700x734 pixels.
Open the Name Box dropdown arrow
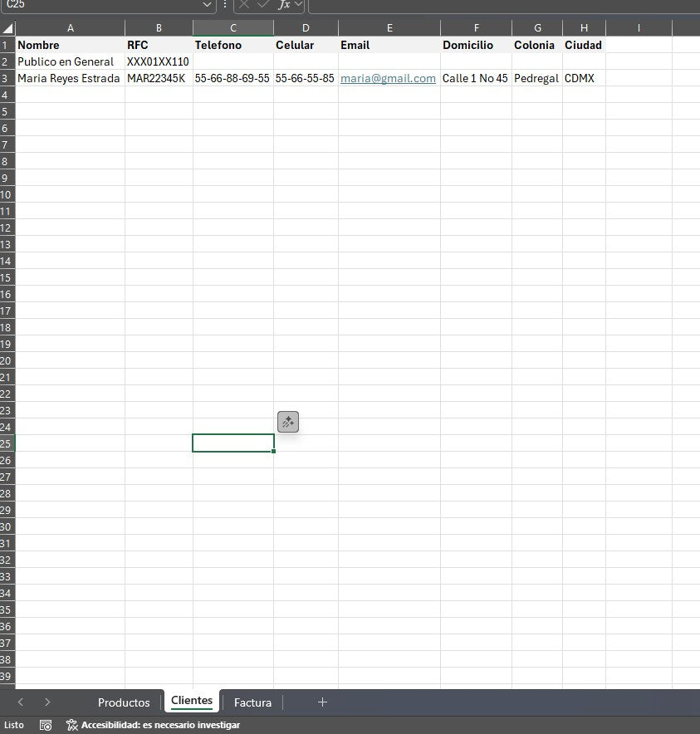point(207,6)
